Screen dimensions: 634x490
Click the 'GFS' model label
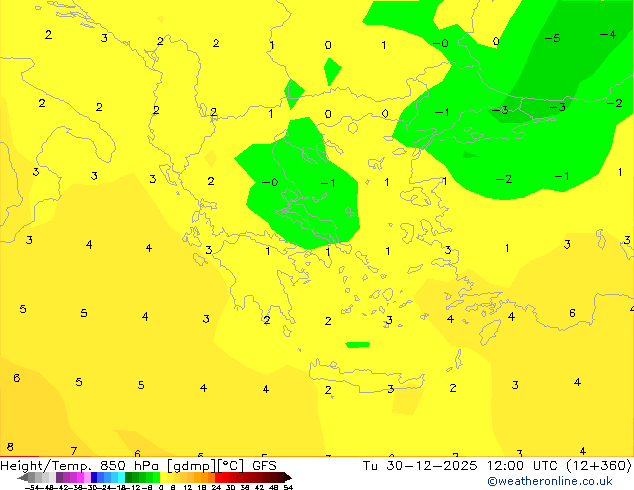(264, 466)
